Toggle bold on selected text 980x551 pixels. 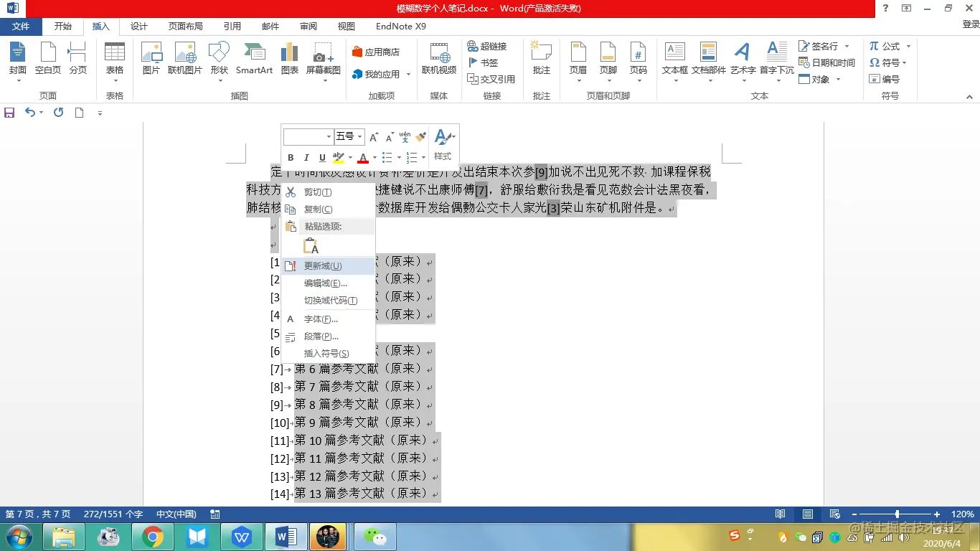click(291, 157)
